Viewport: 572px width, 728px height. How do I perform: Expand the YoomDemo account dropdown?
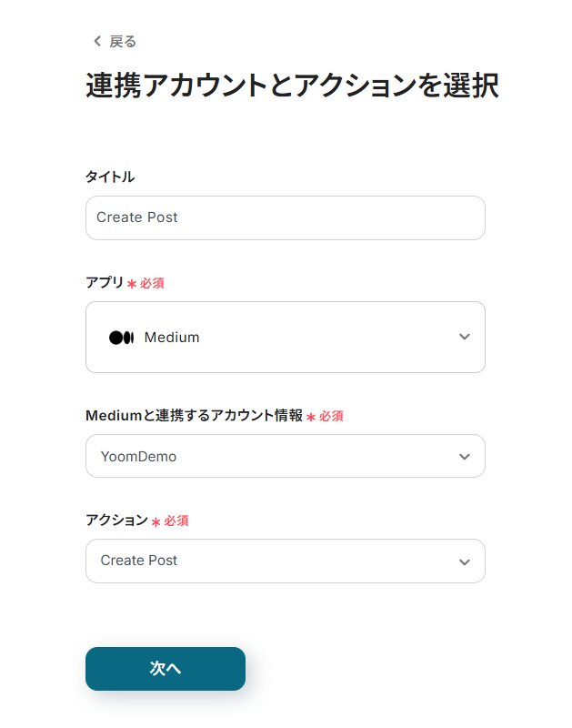[285, 456]
